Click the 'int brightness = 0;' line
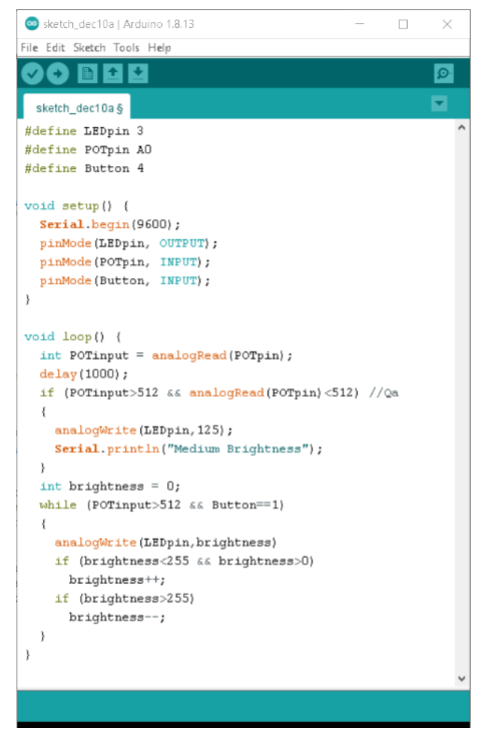Screen dimensions: 494x743 click(x=110, y=486)
